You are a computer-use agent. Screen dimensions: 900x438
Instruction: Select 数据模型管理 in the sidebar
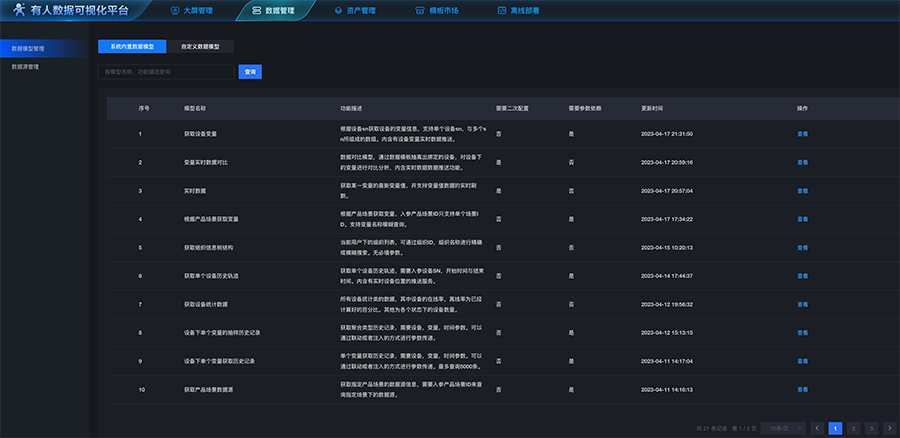pos(27,48)
